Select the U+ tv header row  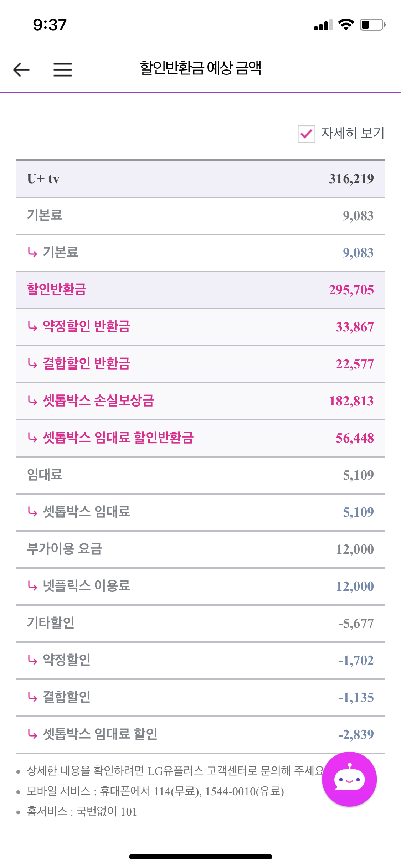(x=200, y=179)
